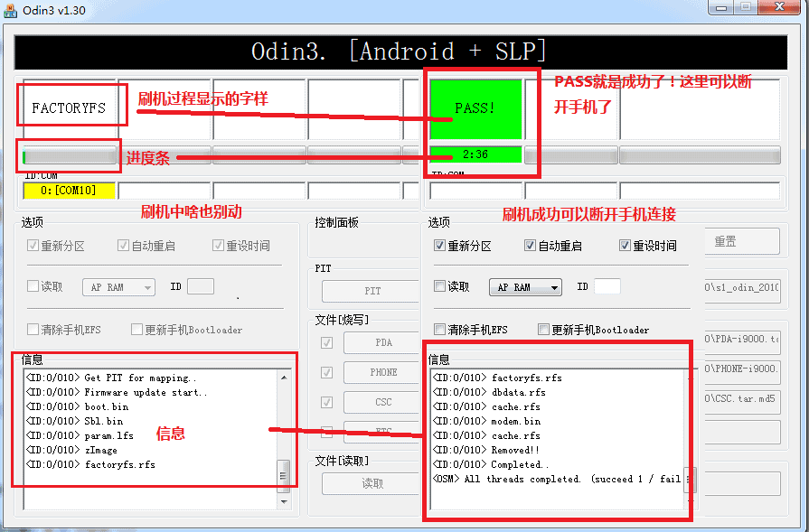Enable the active 清除手机EFS checkbox in right options
This screenshot has height=532, width=809.
tap(439, 330)
